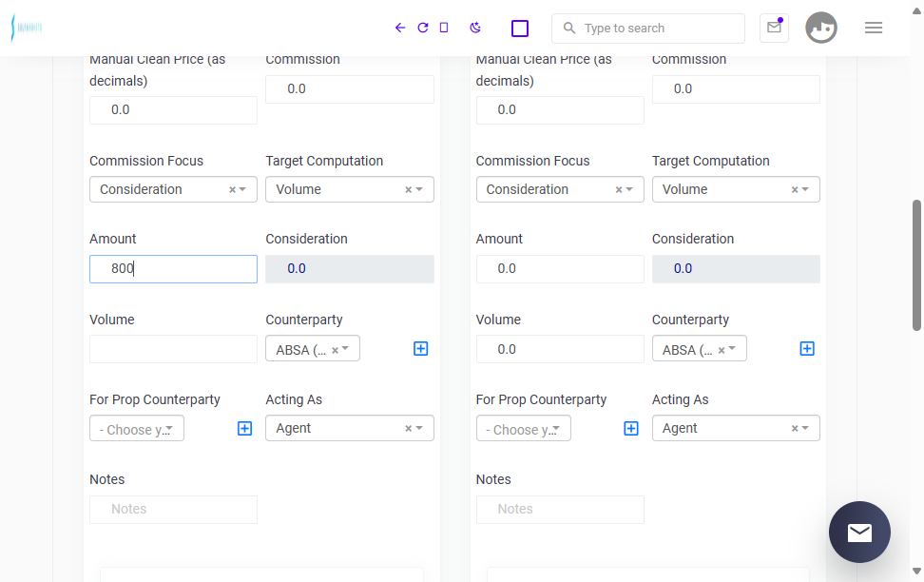Clear left Target Computation Volume selection

pos(408,190)
